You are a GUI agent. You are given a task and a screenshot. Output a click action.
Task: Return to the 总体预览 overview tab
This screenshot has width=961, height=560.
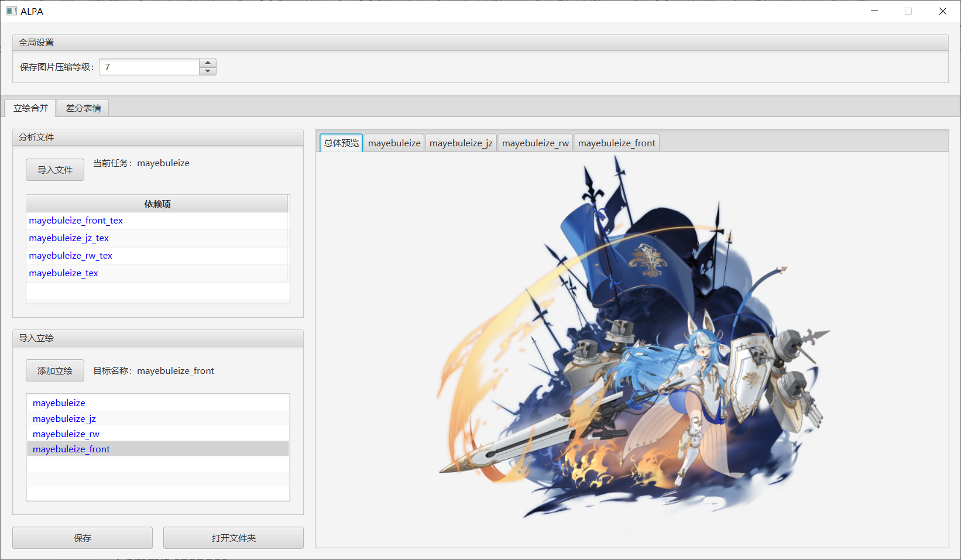341,142
